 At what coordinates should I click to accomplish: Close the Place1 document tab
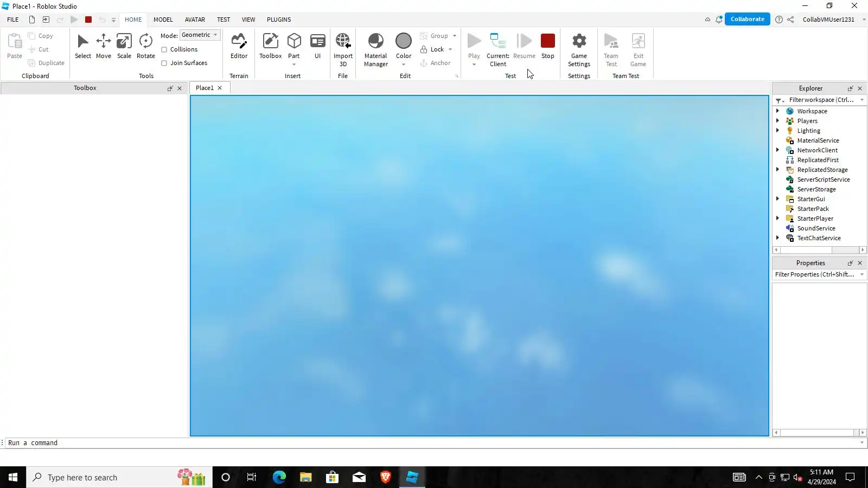[220, 88]
